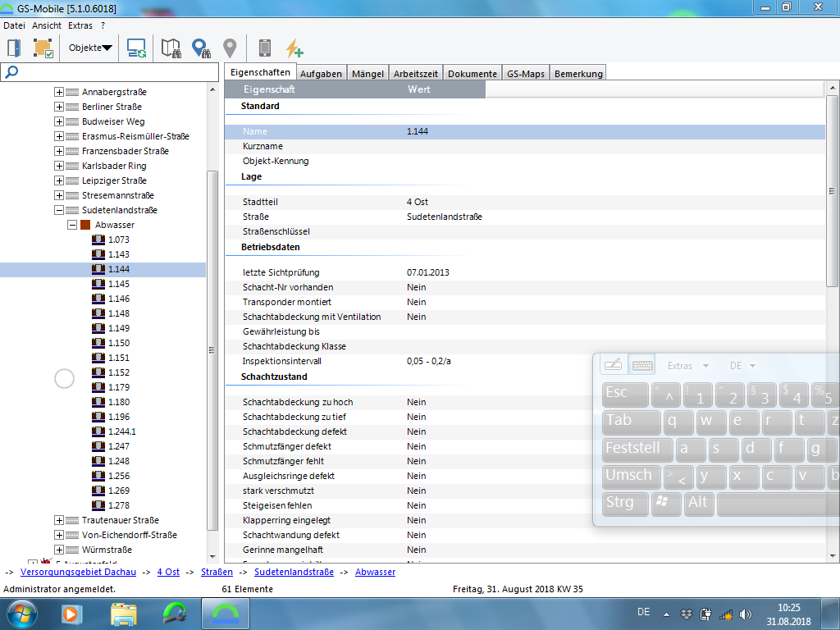
Task: Click the exit door icon in toolbar
Action: (x=14, y=48)
